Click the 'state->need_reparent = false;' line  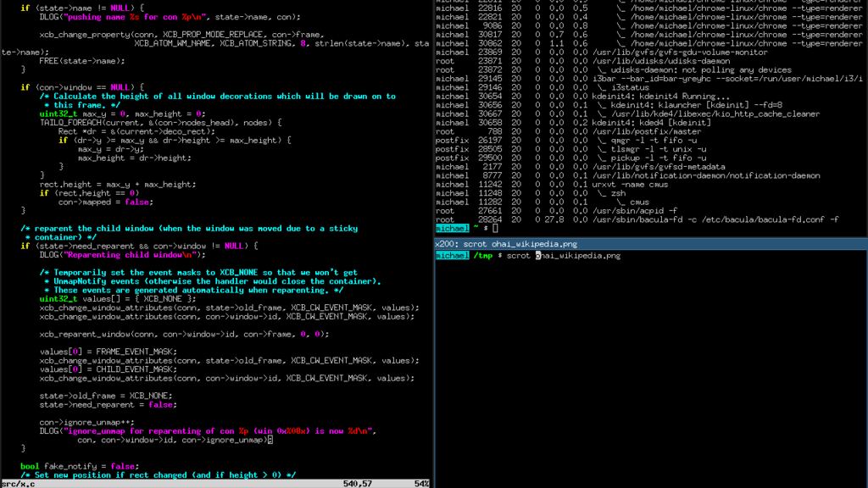point(108,405)
